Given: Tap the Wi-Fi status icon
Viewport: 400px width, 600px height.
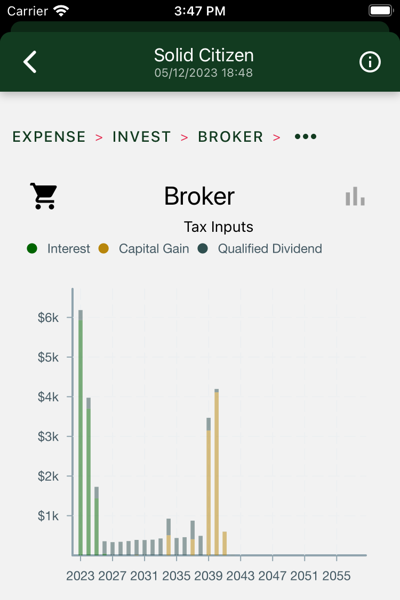Looking at the screenshot, I should point(61,10).
